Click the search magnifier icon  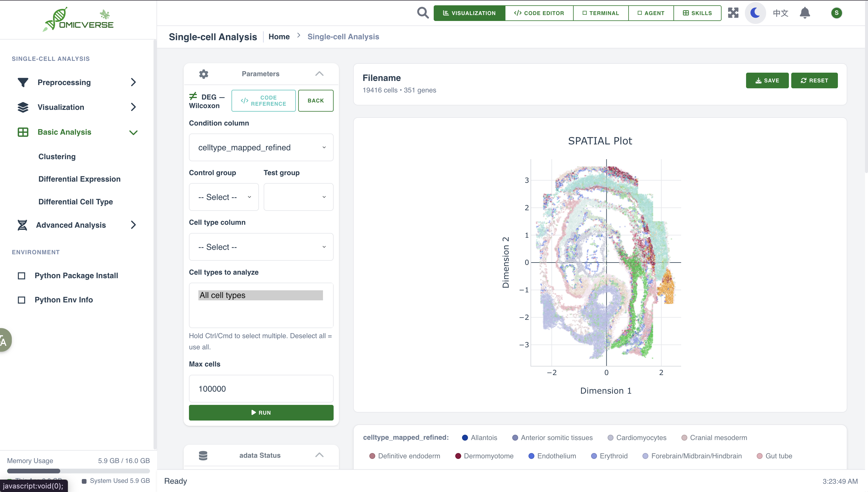coord(422,13)
